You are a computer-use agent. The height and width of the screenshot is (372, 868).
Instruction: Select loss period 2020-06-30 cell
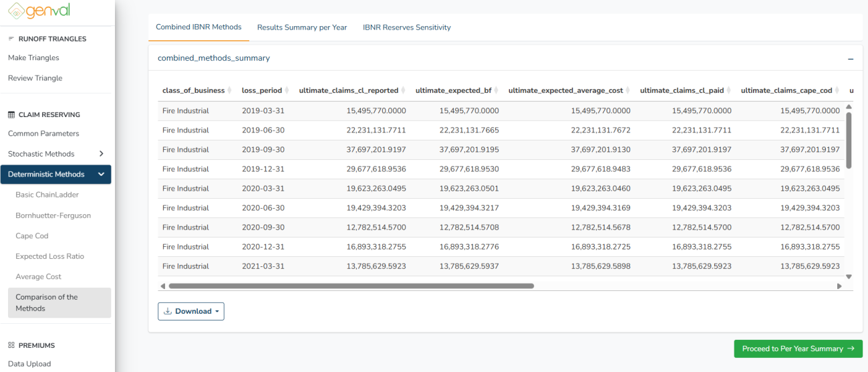tap(263, 208)
